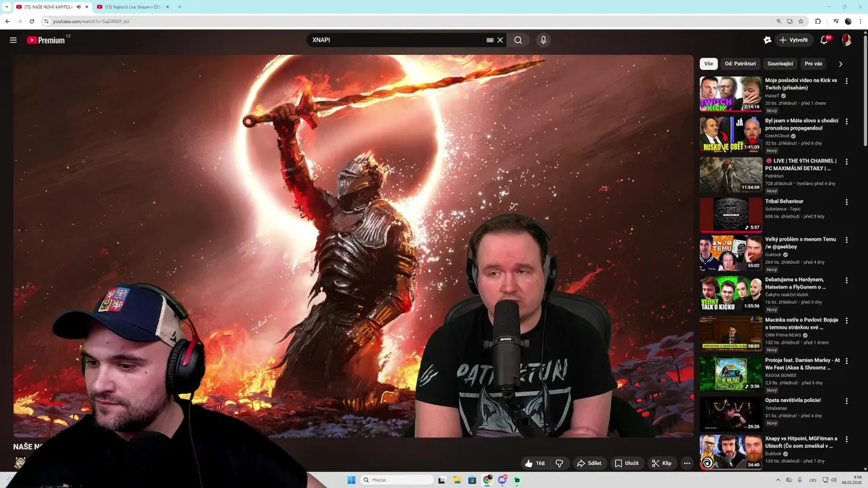The height and width of the screenshot is (488, 868).
Task: Open the notifications bell with 9+ badge
Action: tap(825, 40)
